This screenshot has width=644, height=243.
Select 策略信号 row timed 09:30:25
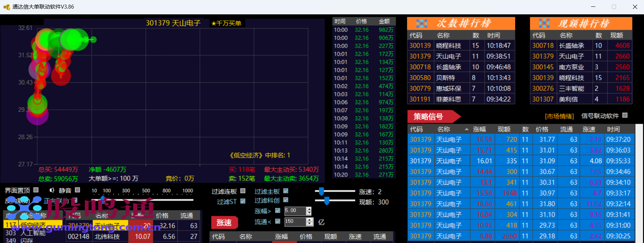pyautogui.click(x=521, y=236)
